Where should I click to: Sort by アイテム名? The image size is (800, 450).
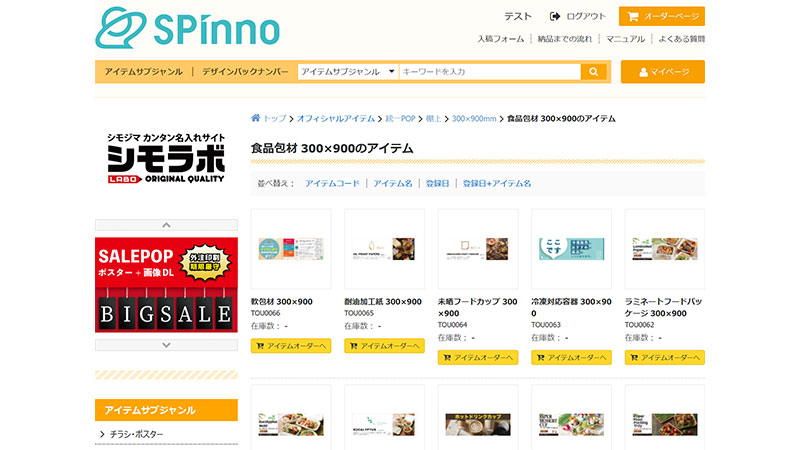tap(392, 183)
